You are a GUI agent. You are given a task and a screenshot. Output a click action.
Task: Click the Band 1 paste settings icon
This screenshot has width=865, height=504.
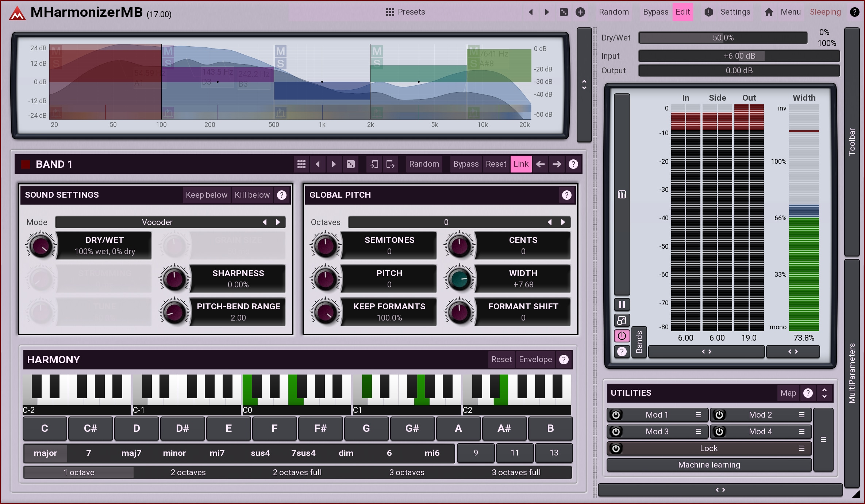pos(390,164)
